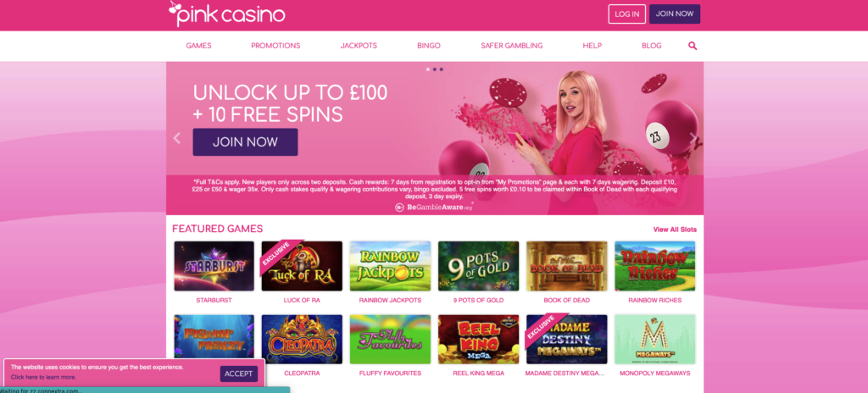Go to the Jackpots section
868x393 pixels.
pos(359,46)
